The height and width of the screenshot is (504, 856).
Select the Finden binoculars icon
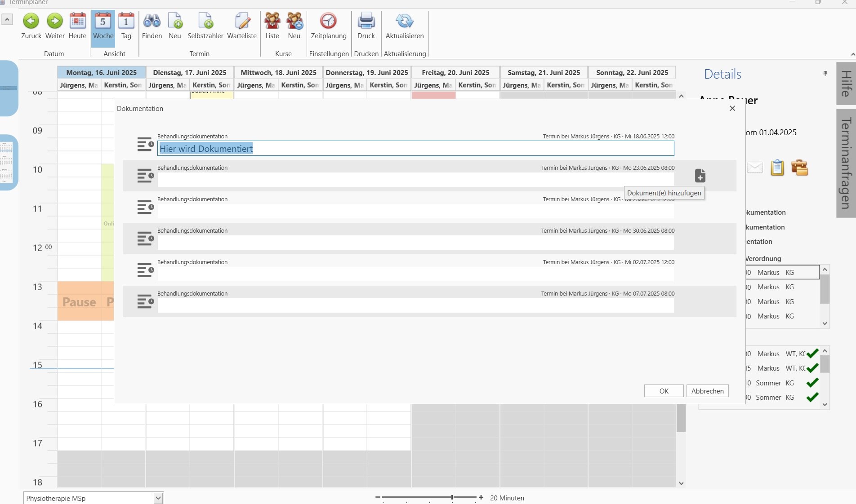click(x=152, y=21)
